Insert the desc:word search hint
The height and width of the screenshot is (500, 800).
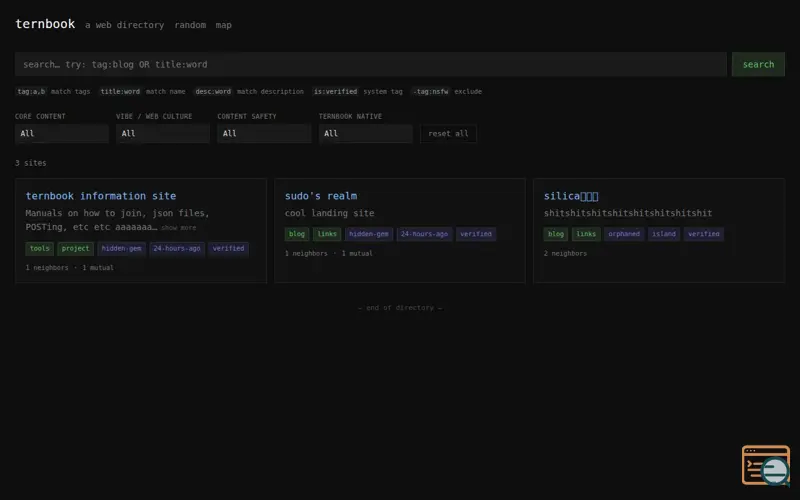coord(213,92)
